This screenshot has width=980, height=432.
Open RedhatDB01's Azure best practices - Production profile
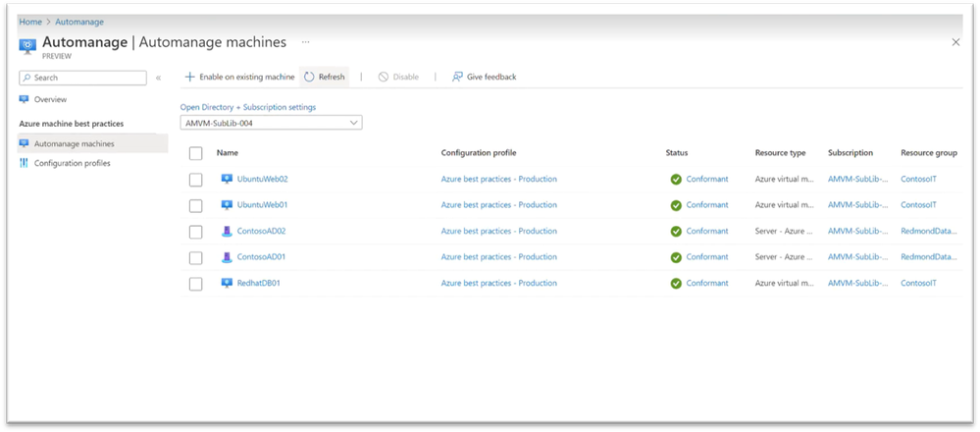(498, 283)
